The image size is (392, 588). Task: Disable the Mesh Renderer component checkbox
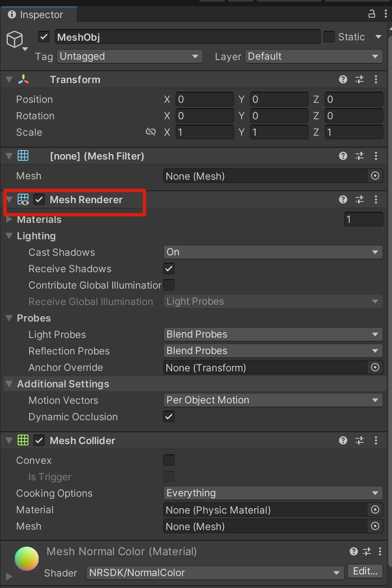point(39,199)
